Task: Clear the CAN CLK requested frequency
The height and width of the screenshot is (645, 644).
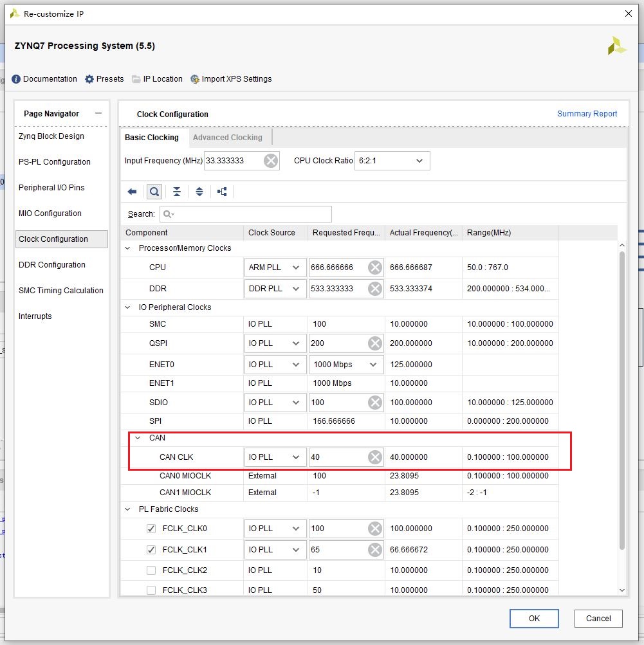Action: [x=375, y=457]
